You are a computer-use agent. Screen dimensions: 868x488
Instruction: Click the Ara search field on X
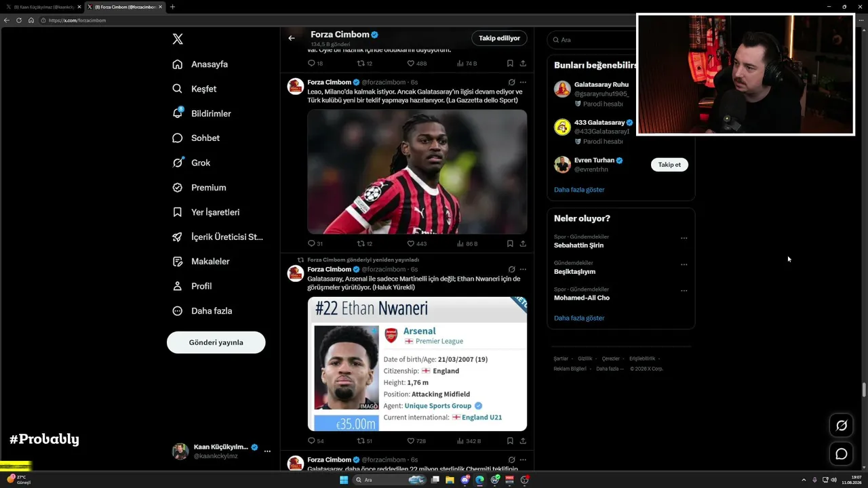tap(592, 40)
